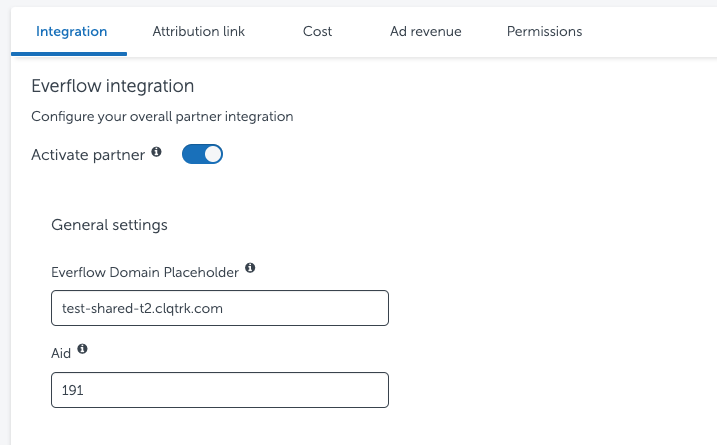Go to the Ad revenue tab
Screen dimensions: 717x445
(x=425, y=32)
